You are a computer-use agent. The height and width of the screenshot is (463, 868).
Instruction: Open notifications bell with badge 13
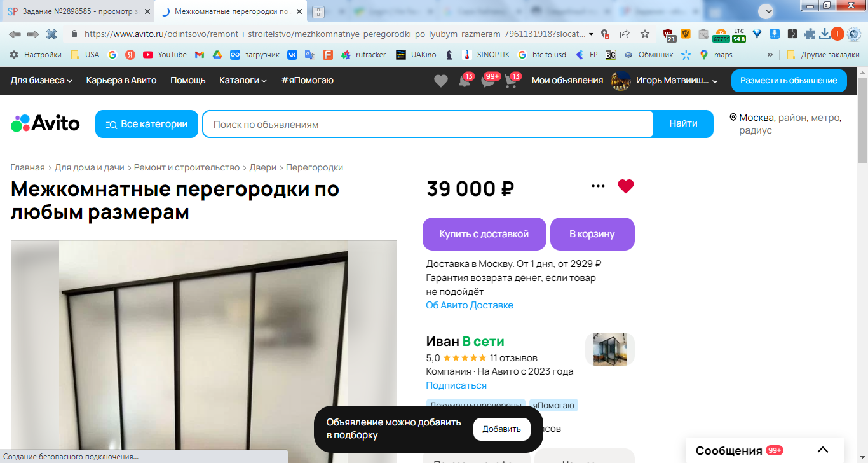pos(465,81)
